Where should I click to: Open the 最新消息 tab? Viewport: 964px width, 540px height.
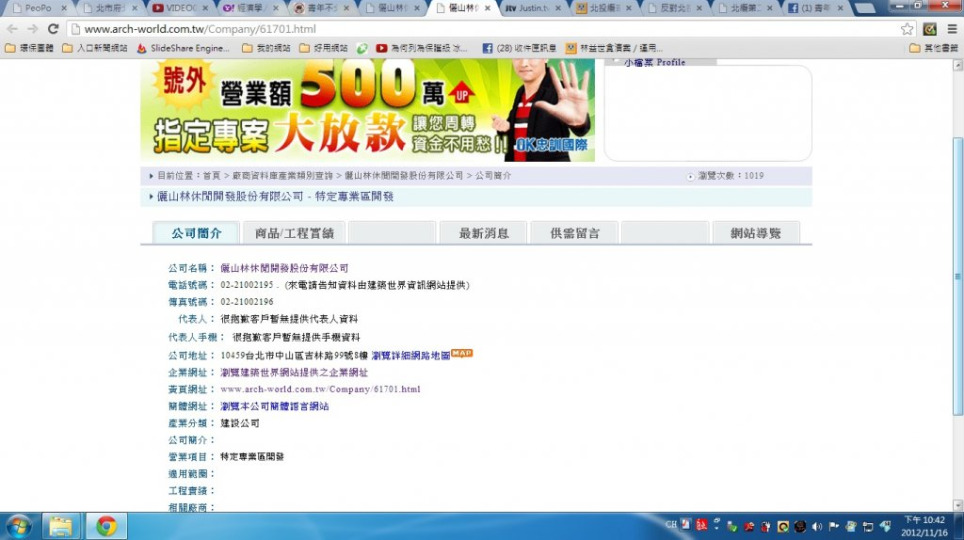483,233
